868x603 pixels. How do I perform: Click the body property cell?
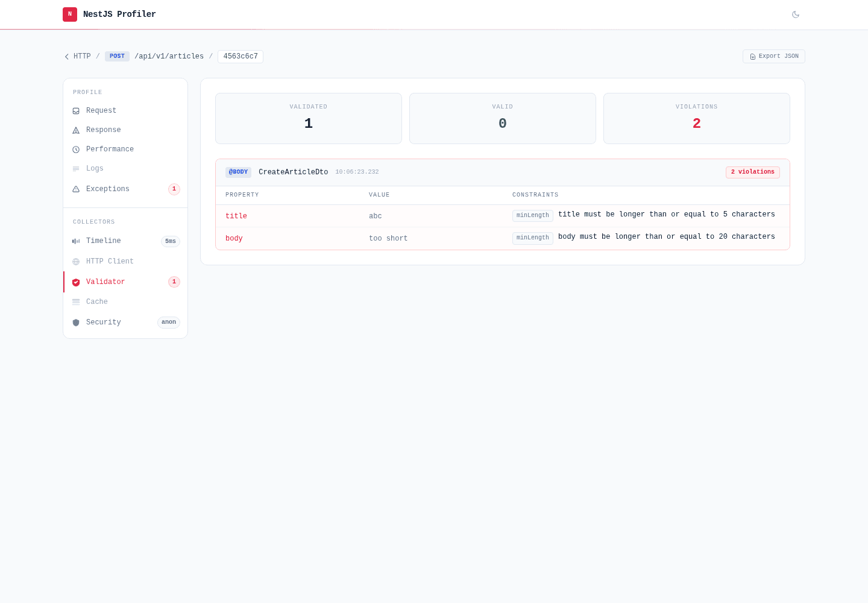tap(234, 239)
